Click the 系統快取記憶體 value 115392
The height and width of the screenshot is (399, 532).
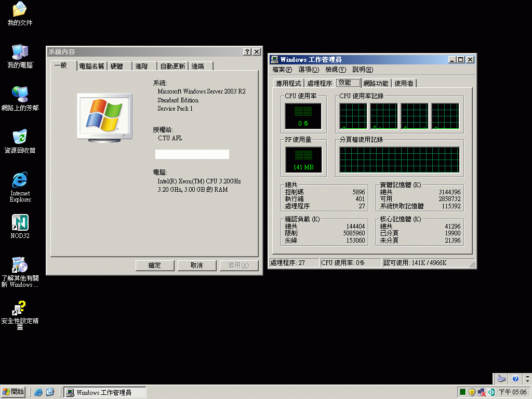pyautogui.click(x=451, y=206)
